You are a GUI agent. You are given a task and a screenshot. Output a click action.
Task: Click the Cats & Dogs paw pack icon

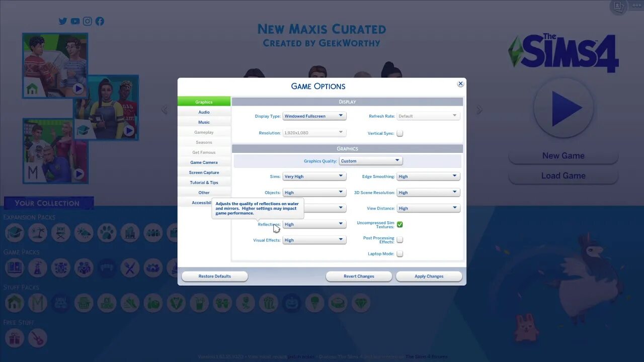tap(107, 233)
